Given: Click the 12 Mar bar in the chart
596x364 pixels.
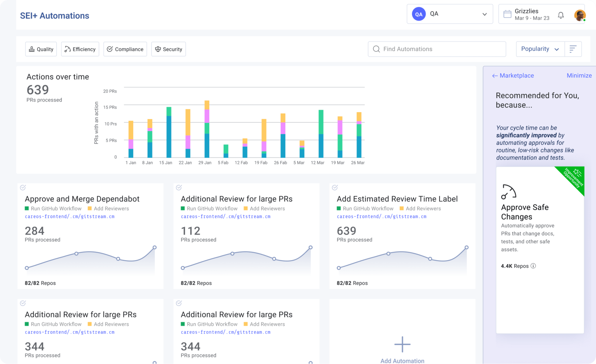Looking at the screenshot, I should click(321, 134).
